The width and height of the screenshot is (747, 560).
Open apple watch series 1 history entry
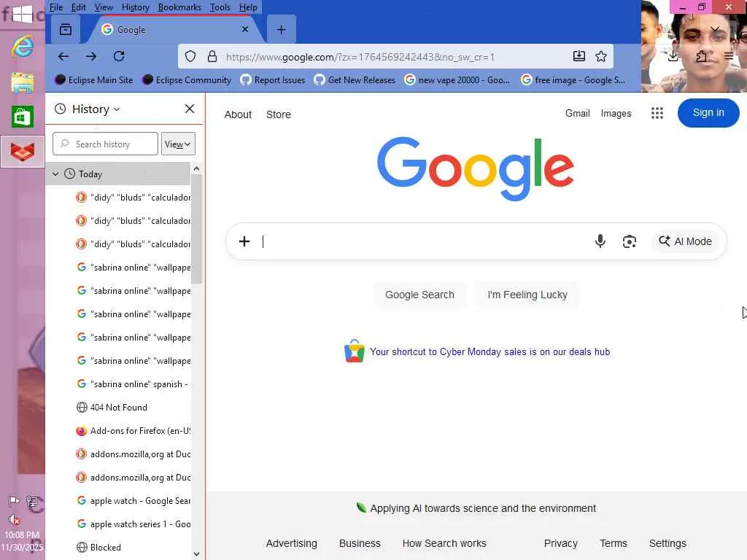[x=119, y=524]
